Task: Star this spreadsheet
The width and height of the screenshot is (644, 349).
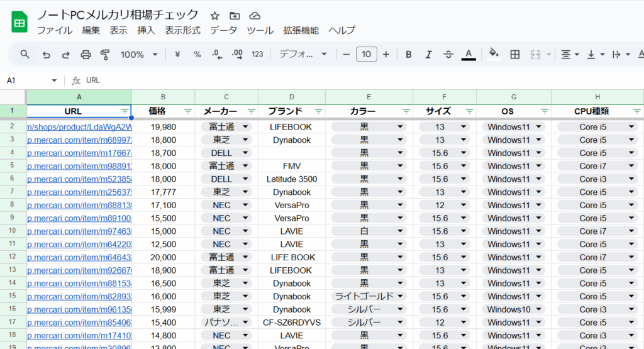Action: click(x=214, y=16)
